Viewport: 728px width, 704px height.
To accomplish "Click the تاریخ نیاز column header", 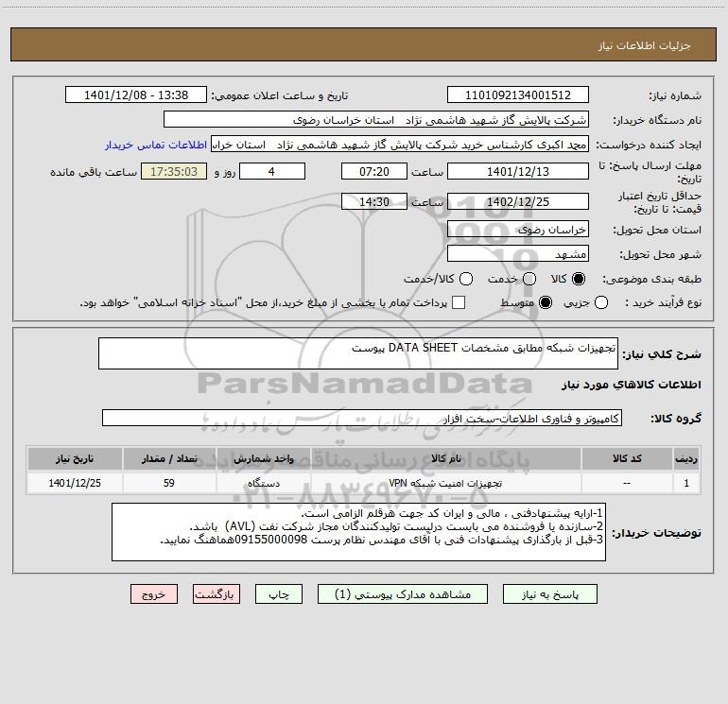I will [75, 458].
